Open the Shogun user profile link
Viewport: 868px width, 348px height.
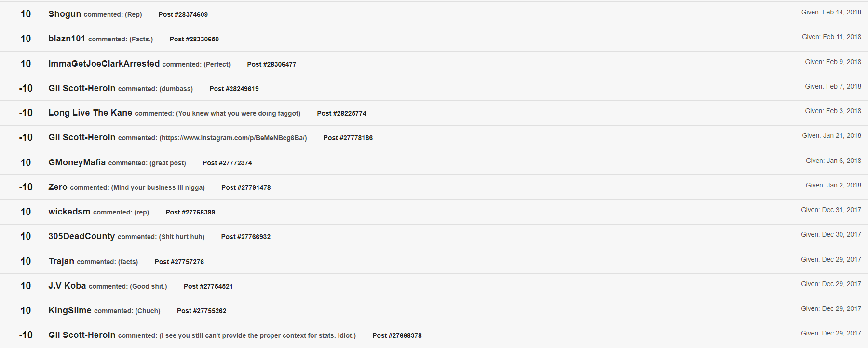click(65, 14)
